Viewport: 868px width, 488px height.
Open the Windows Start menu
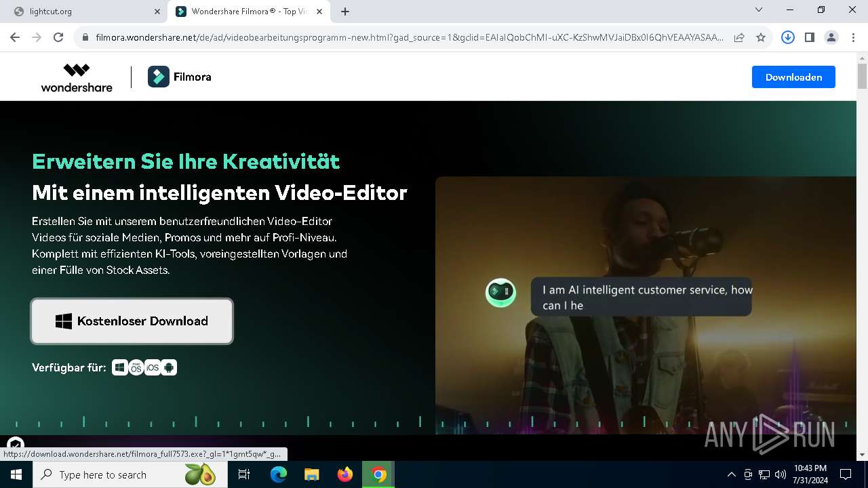16,474
